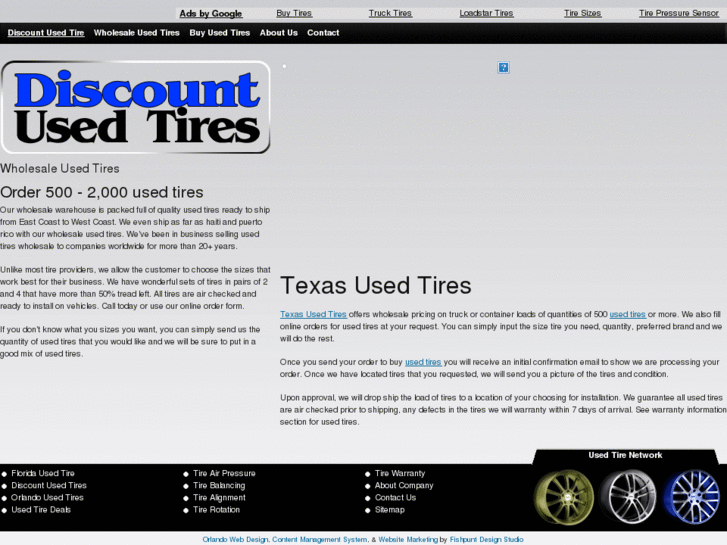The height and width of the screenshot is (545, 727).
Task: Follow the Loadstar Tires ad link
Action: point(486,13)
